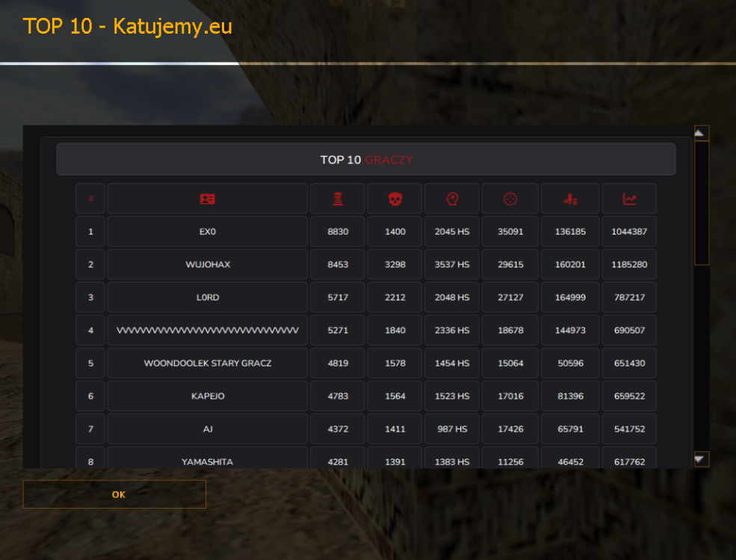
Task: Click the 1578 value
Action: (395, 363)
